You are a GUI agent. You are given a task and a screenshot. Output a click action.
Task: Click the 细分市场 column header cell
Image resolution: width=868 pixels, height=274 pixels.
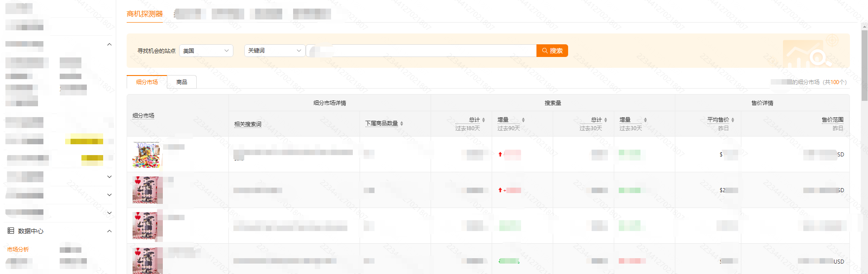[x=178, y=115]
